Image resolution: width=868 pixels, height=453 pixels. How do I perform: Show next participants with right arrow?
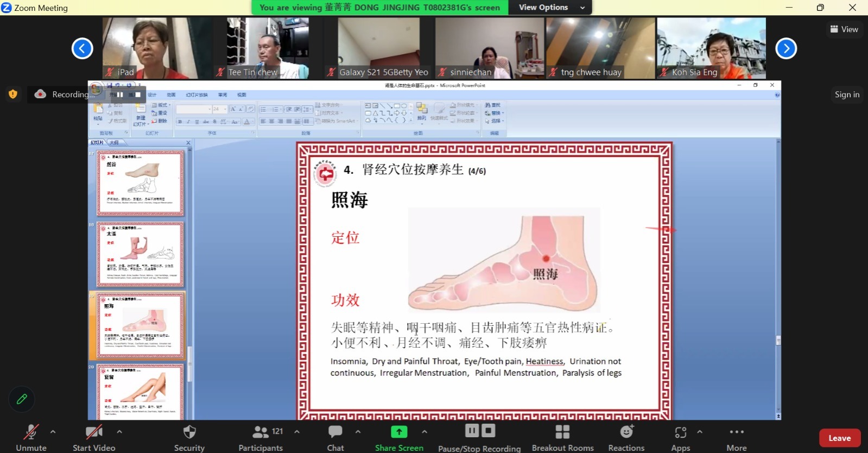pos(786,48)
